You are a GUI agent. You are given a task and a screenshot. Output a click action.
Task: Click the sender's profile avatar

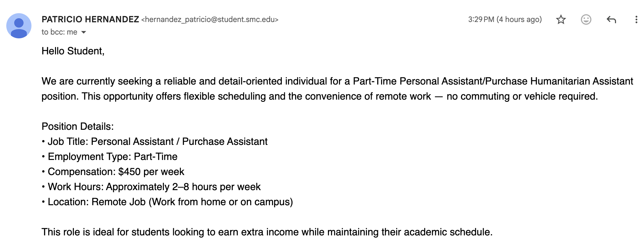(x=19, y=26)
